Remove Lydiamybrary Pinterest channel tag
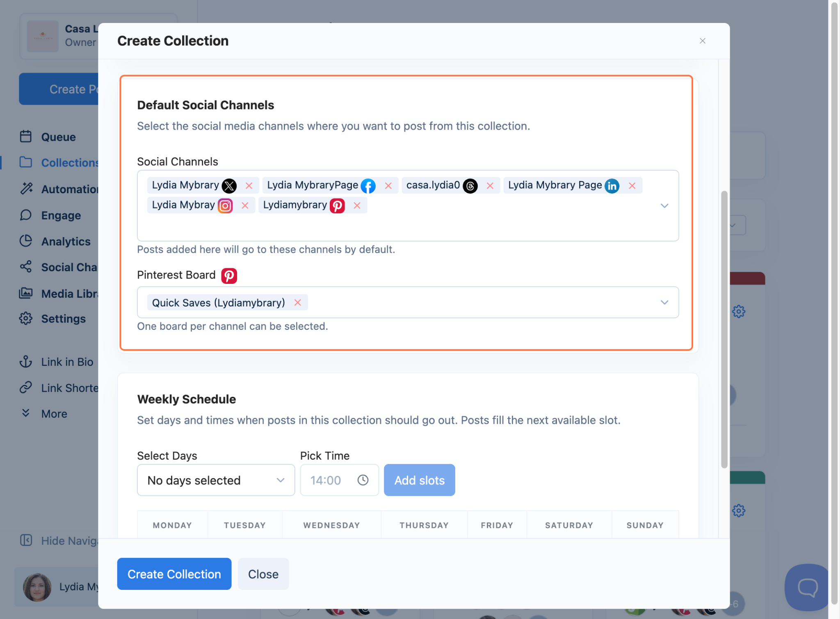Viewport: 840px width, 619px height. pos(357,206)
